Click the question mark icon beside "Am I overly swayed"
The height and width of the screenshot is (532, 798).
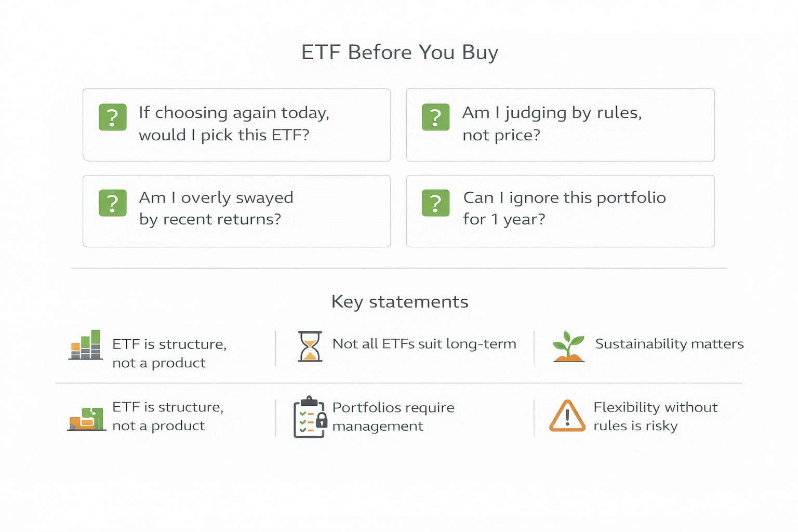[x=113, y=203]
